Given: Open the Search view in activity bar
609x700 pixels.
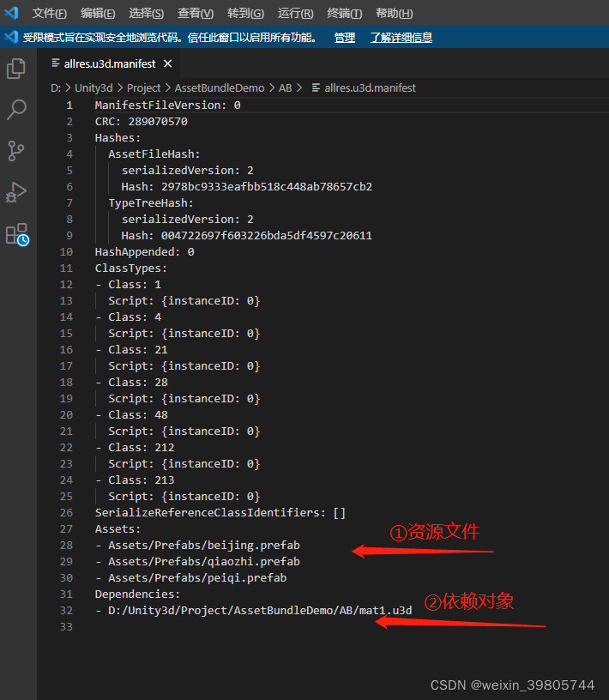Looking at the screenshot, I should click(x=16, y=110).
